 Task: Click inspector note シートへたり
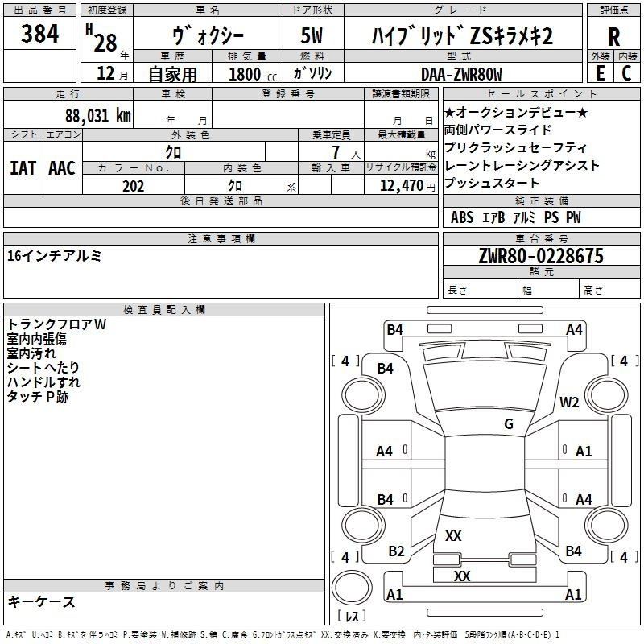43,368
